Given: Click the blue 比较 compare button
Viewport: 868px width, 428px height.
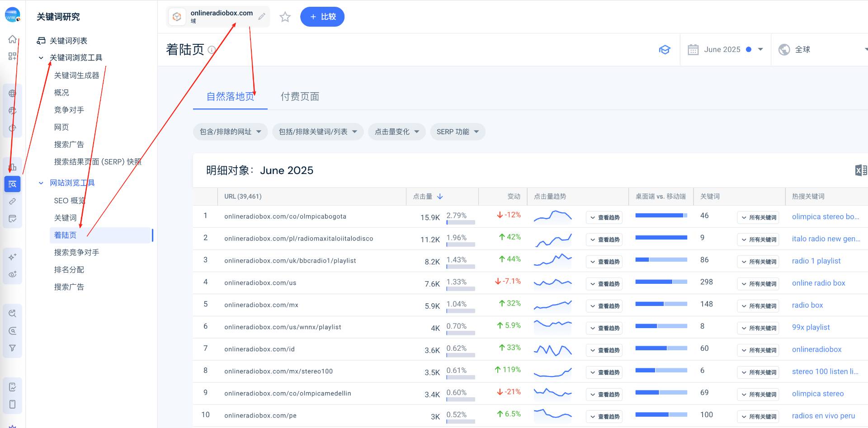Looking at the screenshot, I should pyautogui.click(x=322, y=17).
